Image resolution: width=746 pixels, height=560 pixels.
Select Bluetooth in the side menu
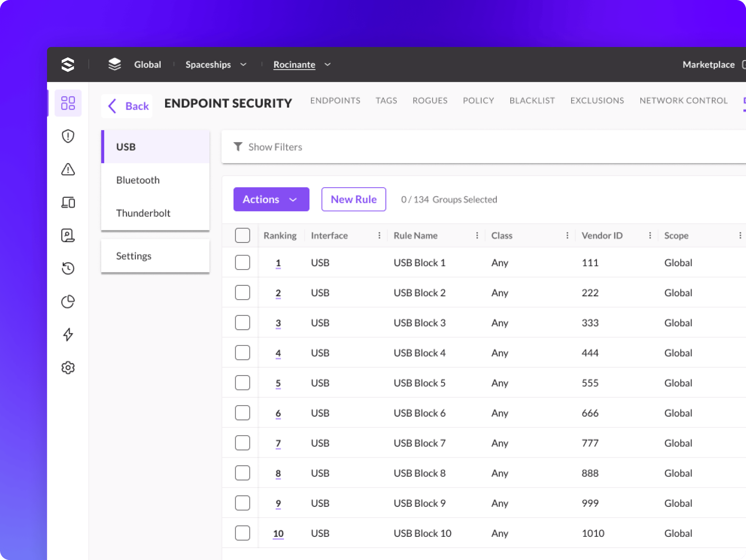click(x=156, y=180)
